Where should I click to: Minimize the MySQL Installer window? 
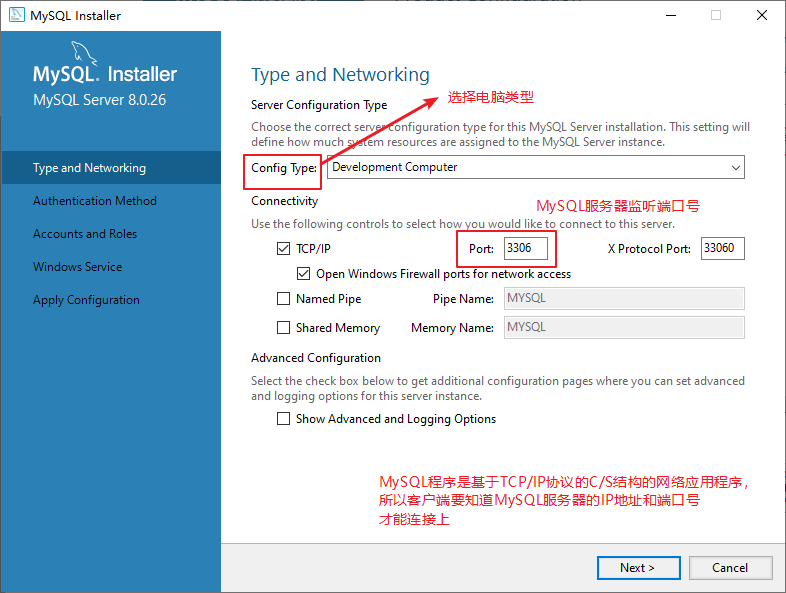[671, 15]
